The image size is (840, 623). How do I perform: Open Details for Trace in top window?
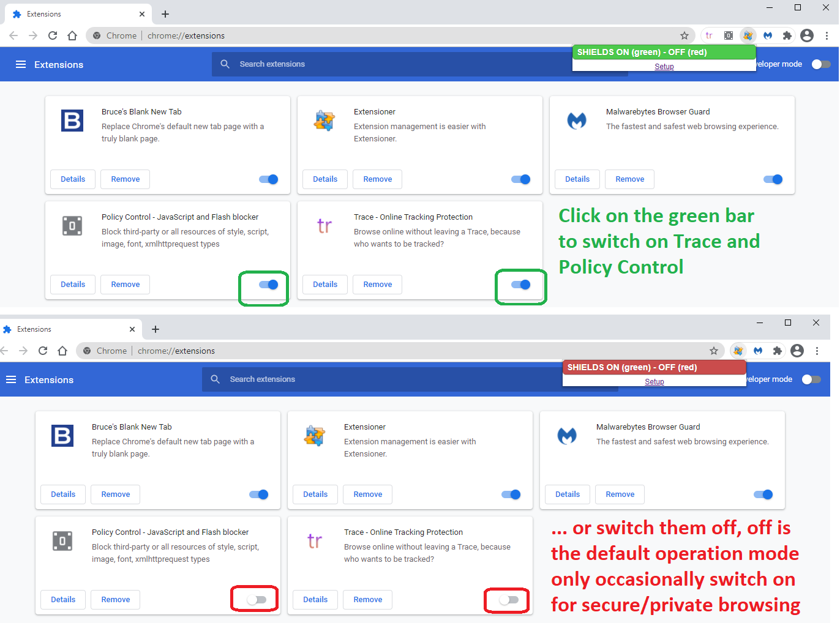325,285
